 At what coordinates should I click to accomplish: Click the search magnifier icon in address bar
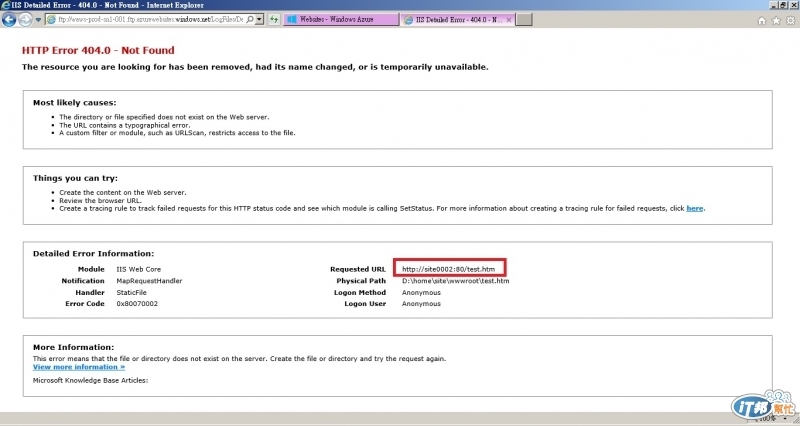coord(250,19)
